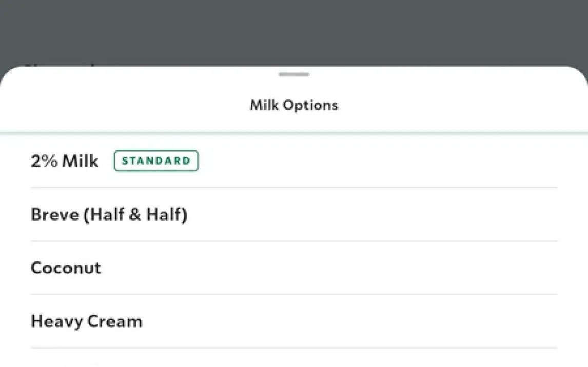Tap the "(Half & Half)" text
Viewport: 588px width, 367px height.
[x=135, y=214]
